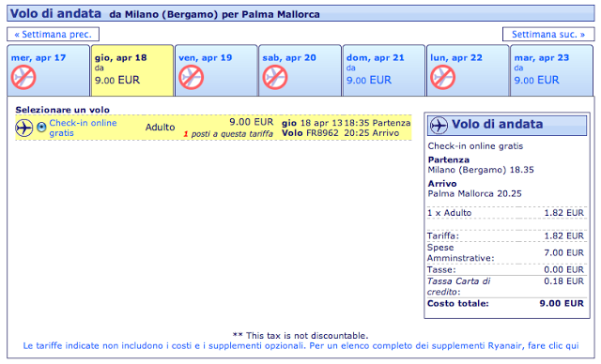The image size is (601, 364).
Task: Select the dom, apr 21 date tab
Action: [384, 70]
